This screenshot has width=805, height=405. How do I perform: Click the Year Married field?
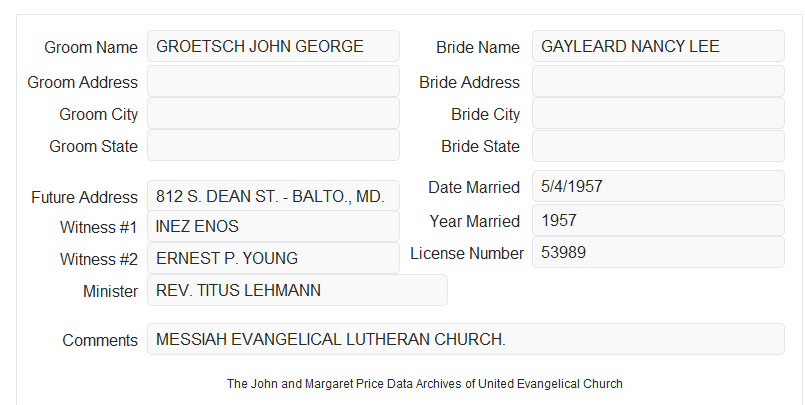coord(658,220)
